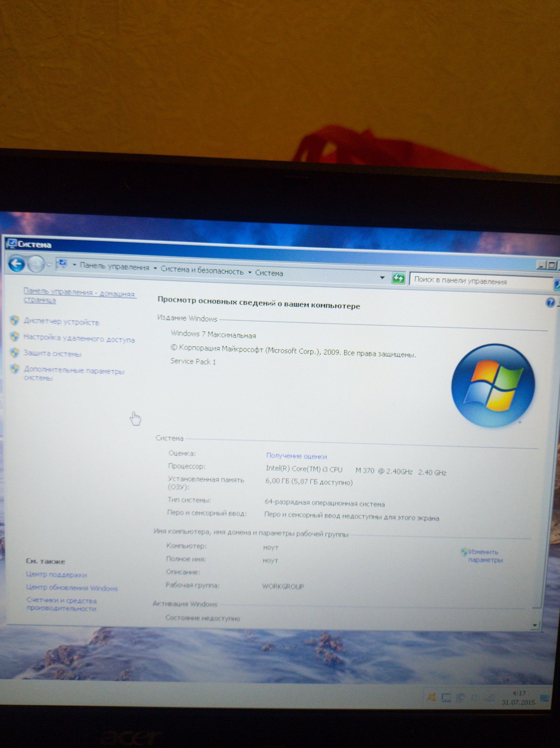Viewport: 560px width, 748px height.
Task: Click the shield icon beside Изменить параметры
Action: click(464, 552)
